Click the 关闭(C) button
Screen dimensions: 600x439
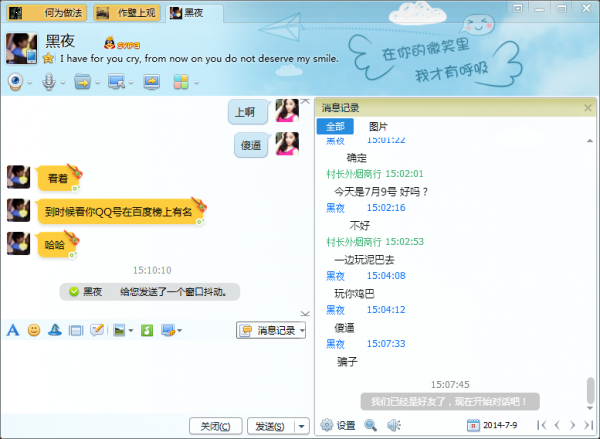point(216,426)
